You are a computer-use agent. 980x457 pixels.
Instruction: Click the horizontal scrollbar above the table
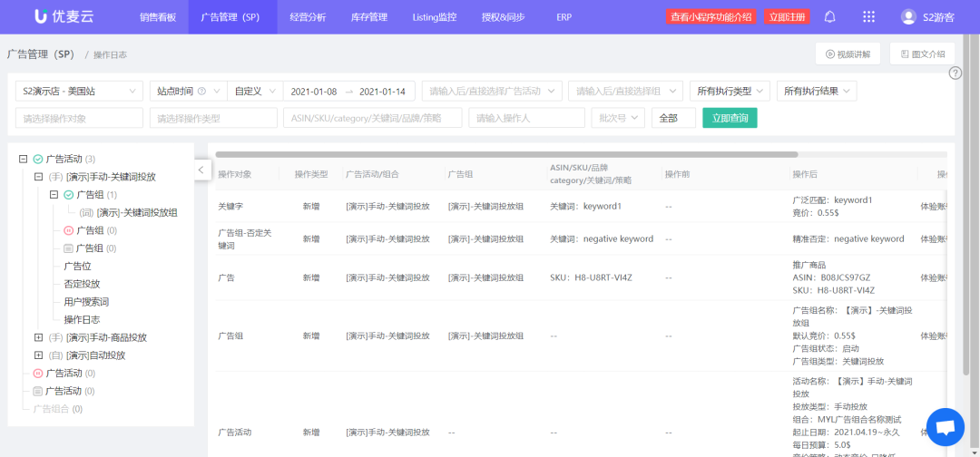click(x=506, y=154)
